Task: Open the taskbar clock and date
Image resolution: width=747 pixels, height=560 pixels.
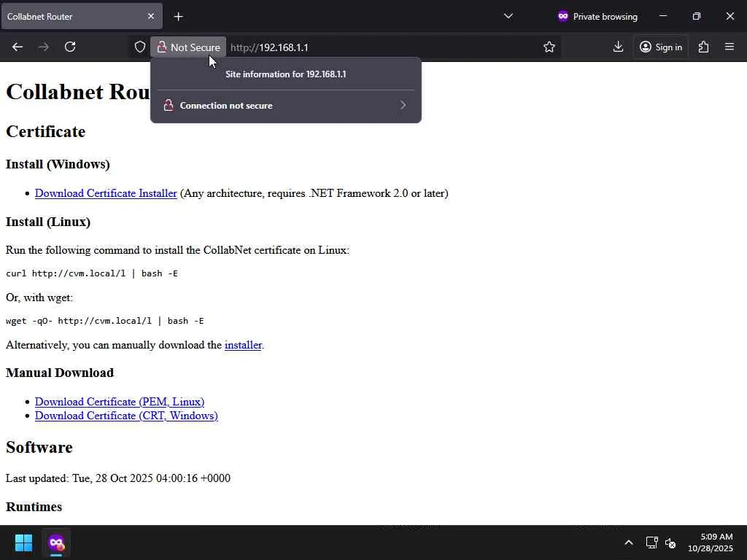Action: (711, 542)
